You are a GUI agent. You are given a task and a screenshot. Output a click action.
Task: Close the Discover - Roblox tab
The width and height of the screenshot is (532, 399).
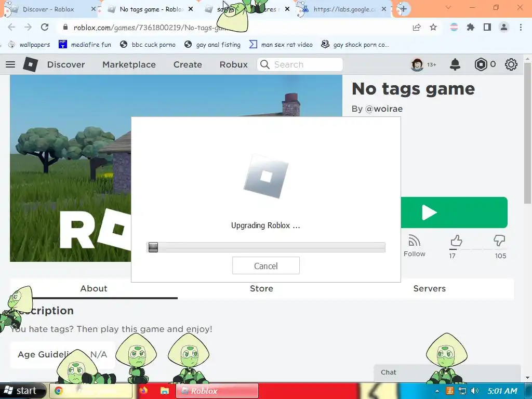tap(94, 9)
